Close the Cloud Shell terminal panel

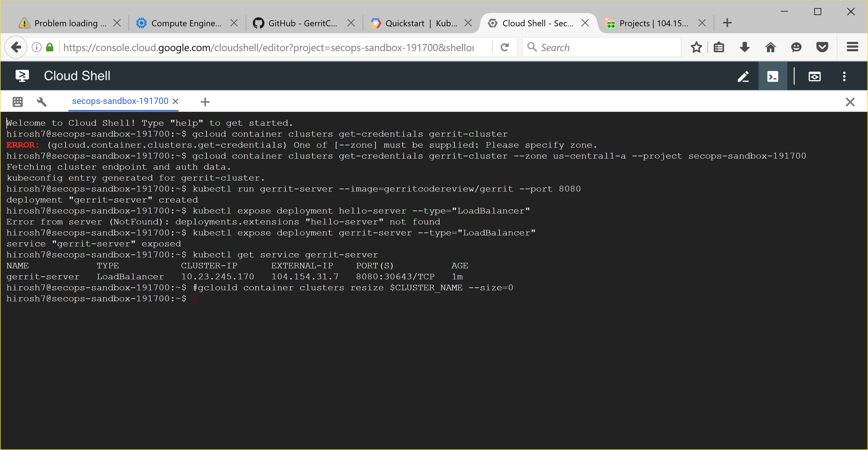click(850, 102)
